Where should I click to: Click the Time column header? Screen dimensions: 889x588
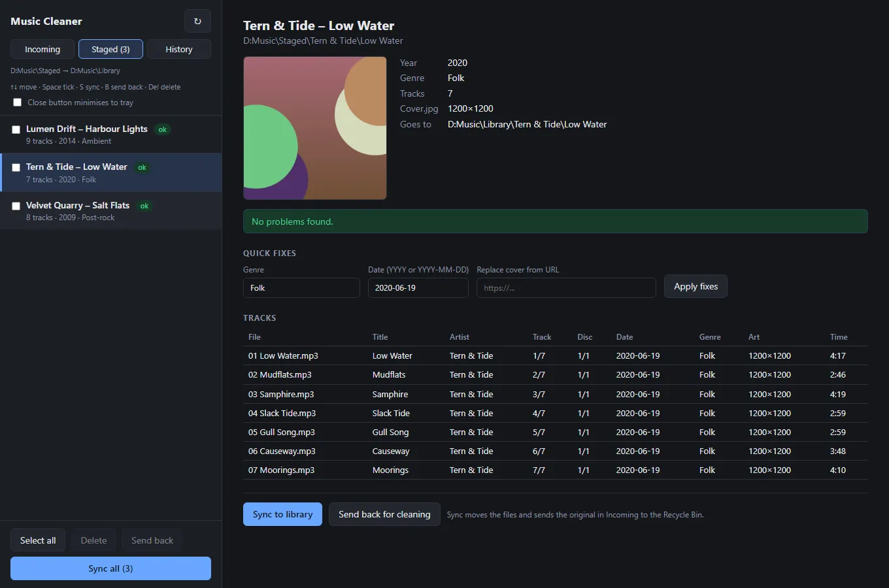839,337
